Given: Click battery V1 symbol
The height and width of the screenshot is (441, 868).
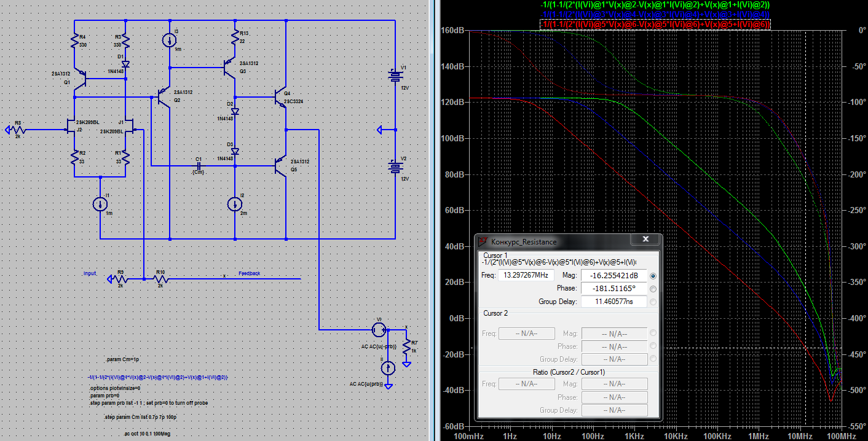Looking at the screenshot, I should tap(395, 76).
